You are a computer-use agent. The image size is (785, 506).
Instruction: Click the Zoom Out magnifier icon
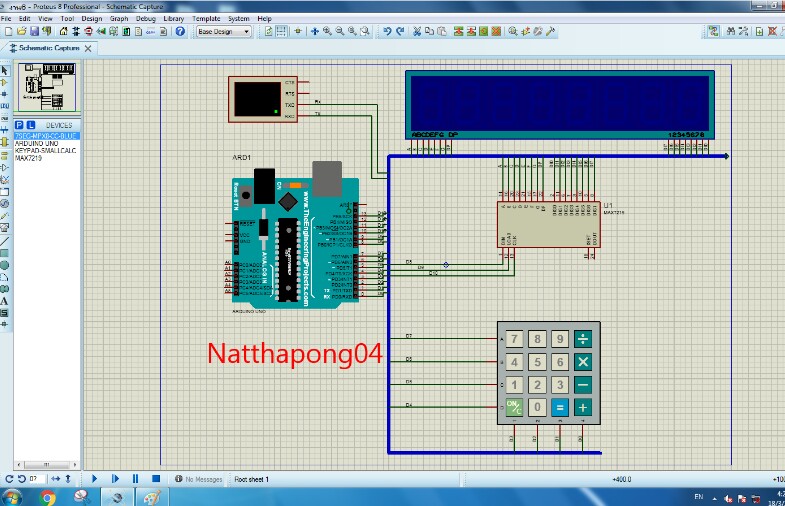coord(340,32)
